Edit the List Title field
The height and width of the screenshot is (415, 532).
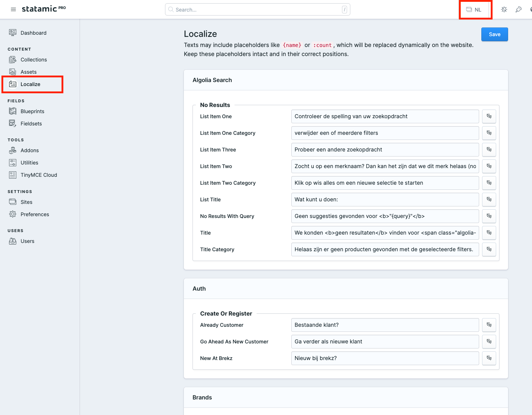(x=385, y=200)
